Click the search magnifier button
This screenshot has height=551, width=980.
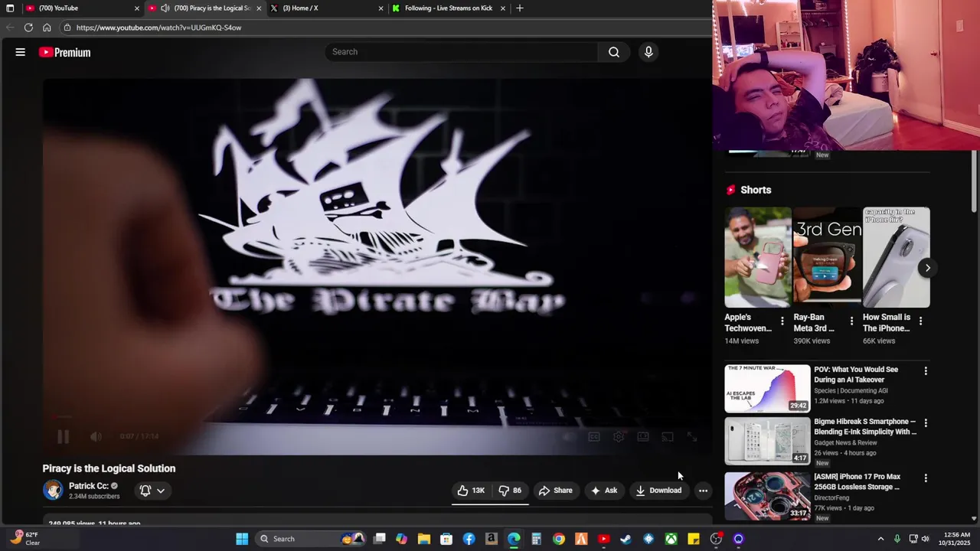pyautogui.click(x=614, y=52)
